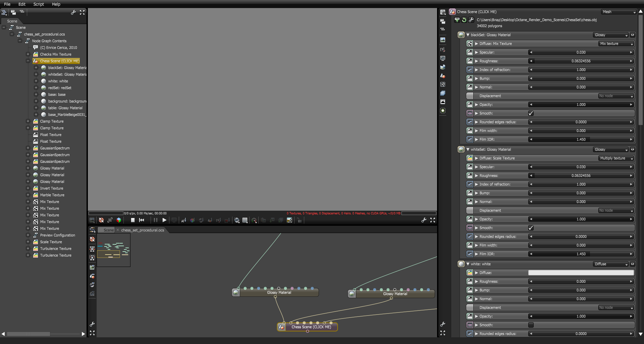Screen dimensions: 644x344
Task: Pause the render
Action: (155, 220)
